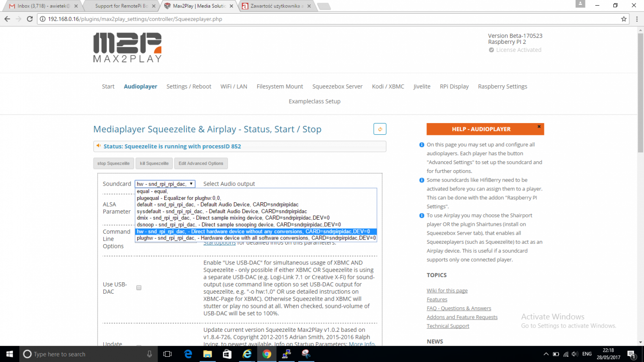Open the Action Center notifications
The height and width of the screenshot is (362, 644).
(x=631, y=354)
